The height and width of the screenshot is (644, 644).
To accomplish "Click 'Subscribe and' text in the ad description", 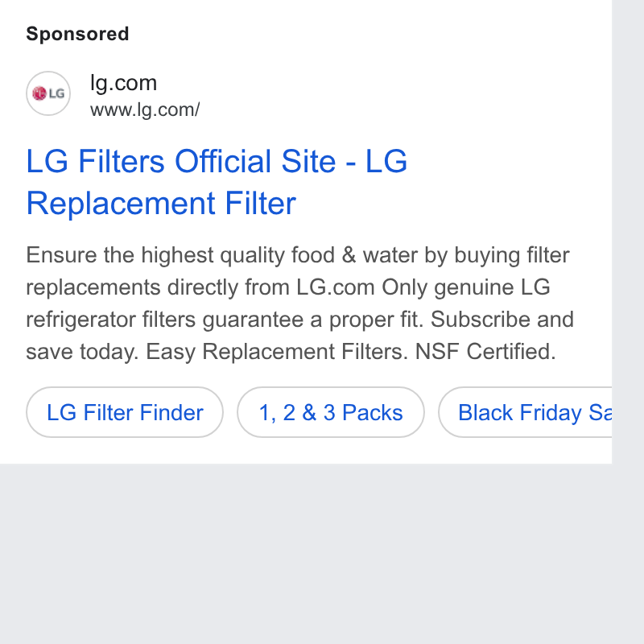I will tap(502, 319).
